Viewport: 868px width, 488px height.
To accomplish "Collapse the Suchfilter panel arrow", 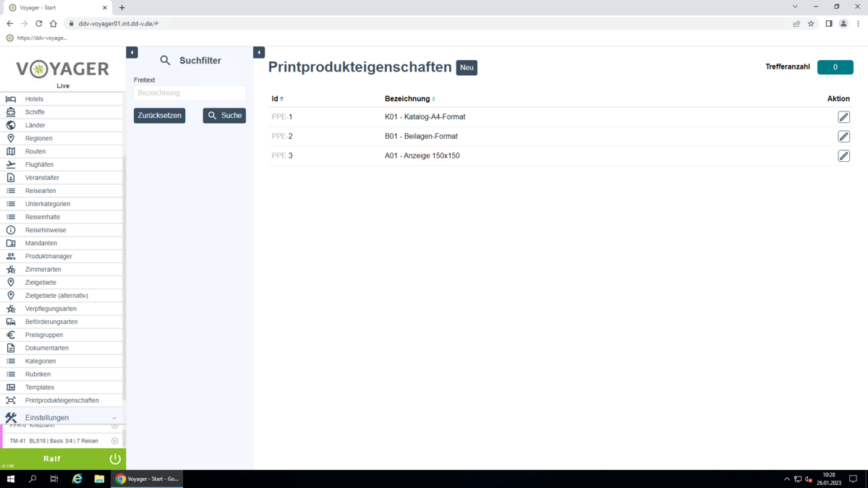I will [x=259, y=53].
